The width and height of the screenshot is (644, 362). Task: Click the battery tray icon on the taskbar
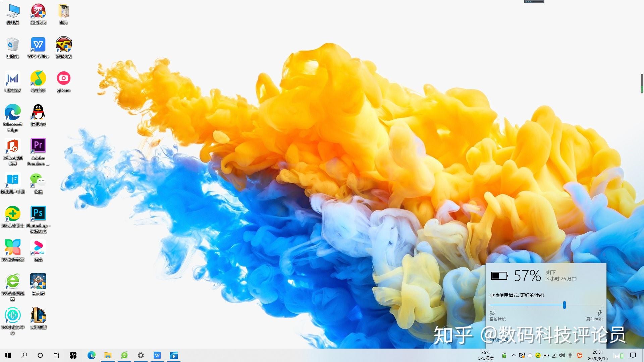(x=546, y=355)
